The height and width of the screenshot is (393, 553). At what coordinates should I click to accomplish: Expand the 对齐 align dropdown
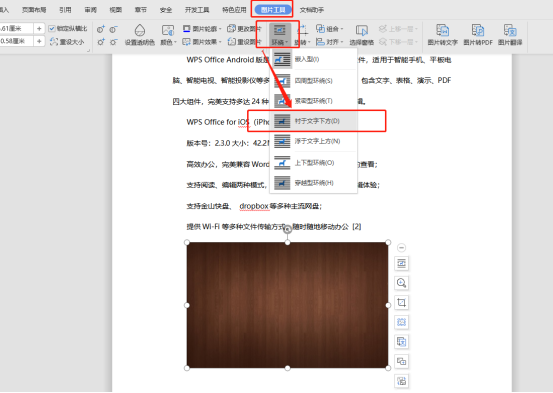[x=329, y=42]
